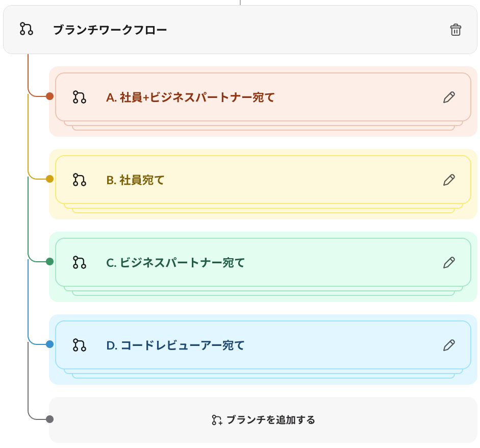Viewport: 480px width, 448px height.
Task: Open branch A. 社員+ビジネスパートナー宛て
Action: coord(190,97)
